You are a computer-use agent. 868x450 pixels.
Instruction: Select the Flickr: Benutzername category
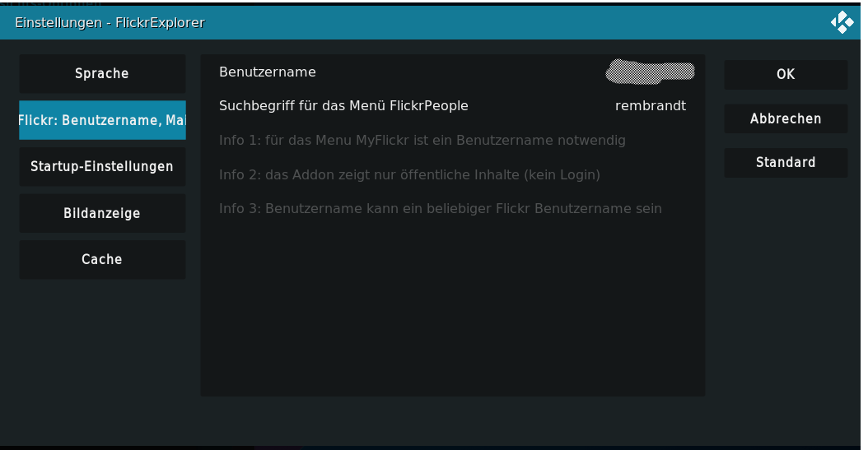[102, 120]
